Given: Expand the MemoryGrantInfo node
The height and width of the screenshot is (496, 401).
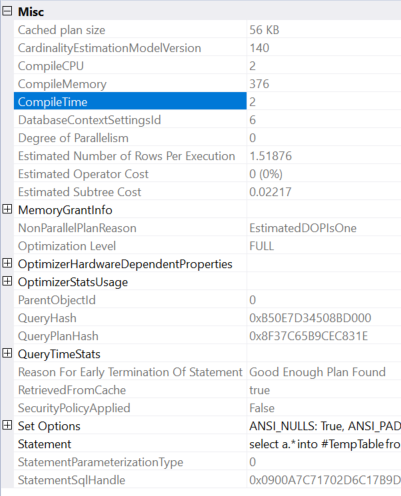Looking at the screenshot, I should pyautogui.click(x=7, y=209).
